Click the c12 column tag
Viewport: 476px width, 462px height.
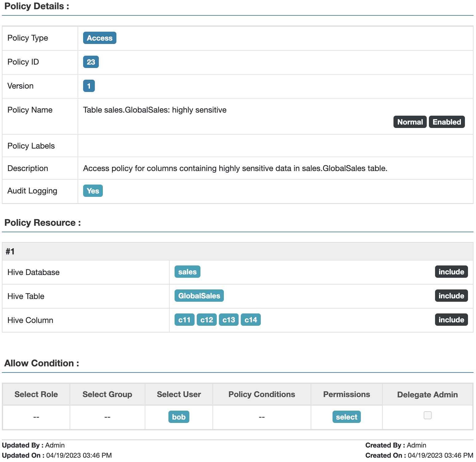coord(207,320)
